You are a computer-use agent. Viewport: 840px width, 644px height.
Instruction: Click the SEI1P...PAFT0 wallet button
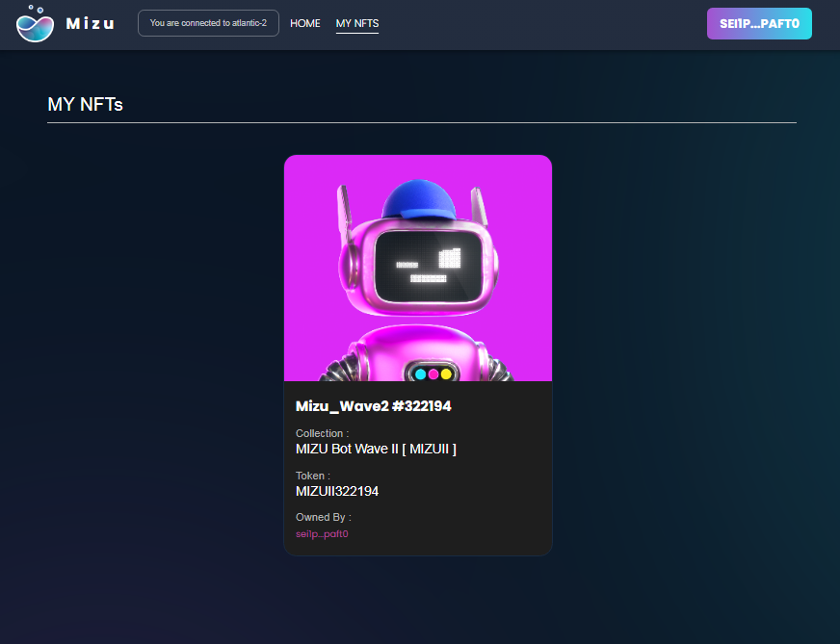tap(759, 23)
